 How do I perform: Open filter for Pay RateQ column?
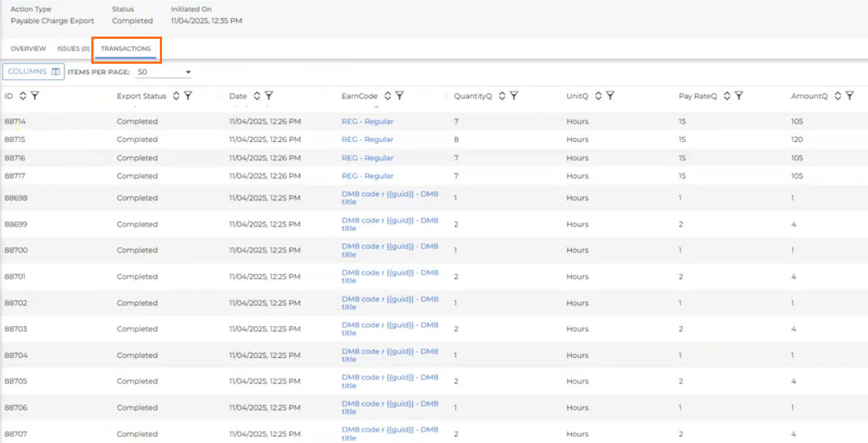pos(739,96)
